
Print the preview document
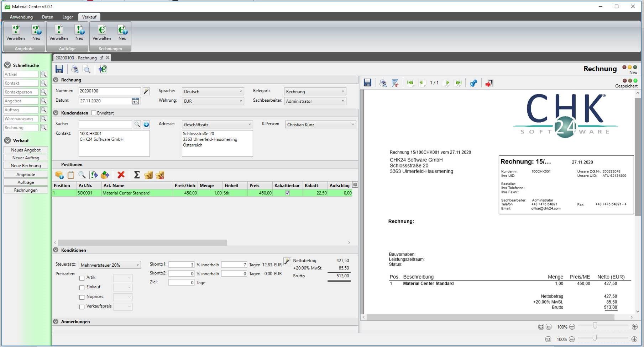383,83
